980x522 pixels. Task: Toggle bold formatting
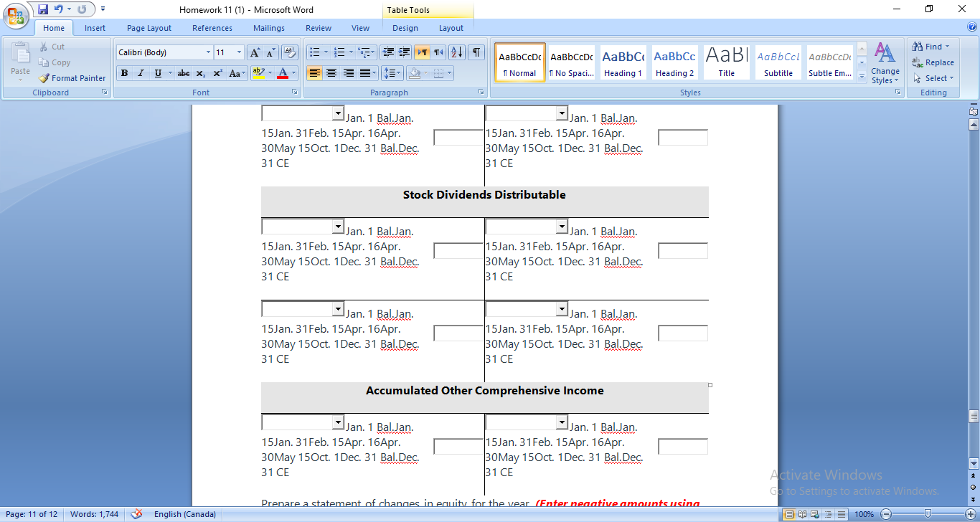[124, 73]
